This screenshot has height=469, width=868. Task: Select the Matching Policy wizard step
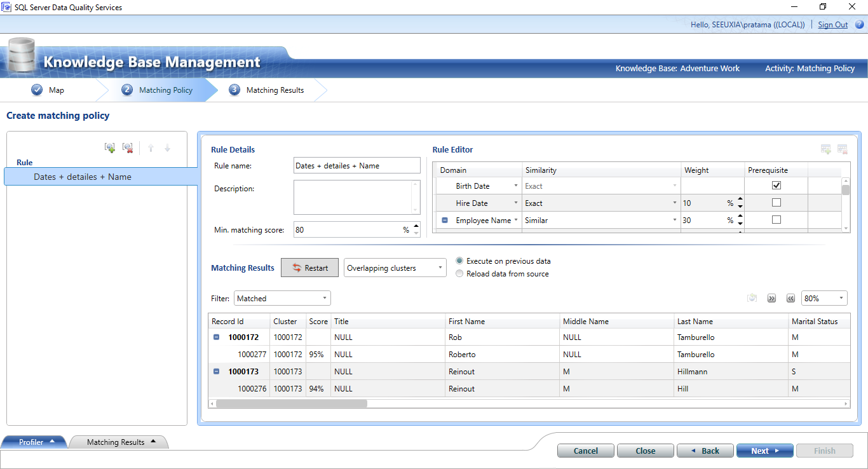pyautogui.click(x=166, y=90)
